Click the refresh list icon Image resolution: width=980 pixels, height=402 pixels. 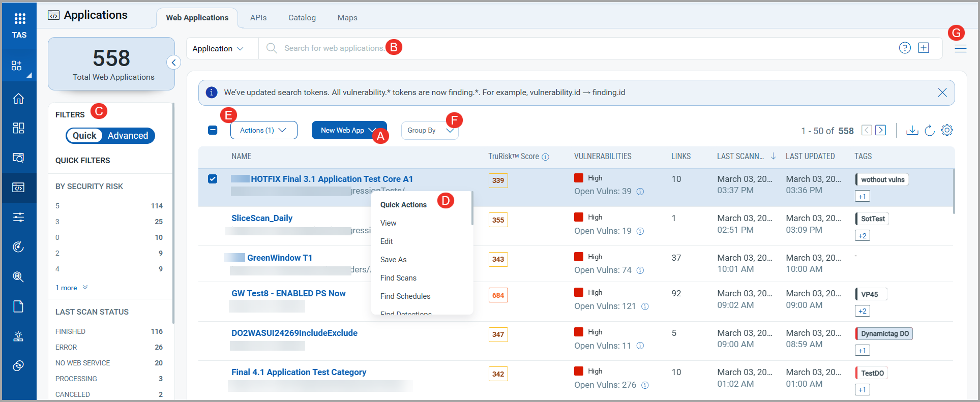[x=930, y=131]
